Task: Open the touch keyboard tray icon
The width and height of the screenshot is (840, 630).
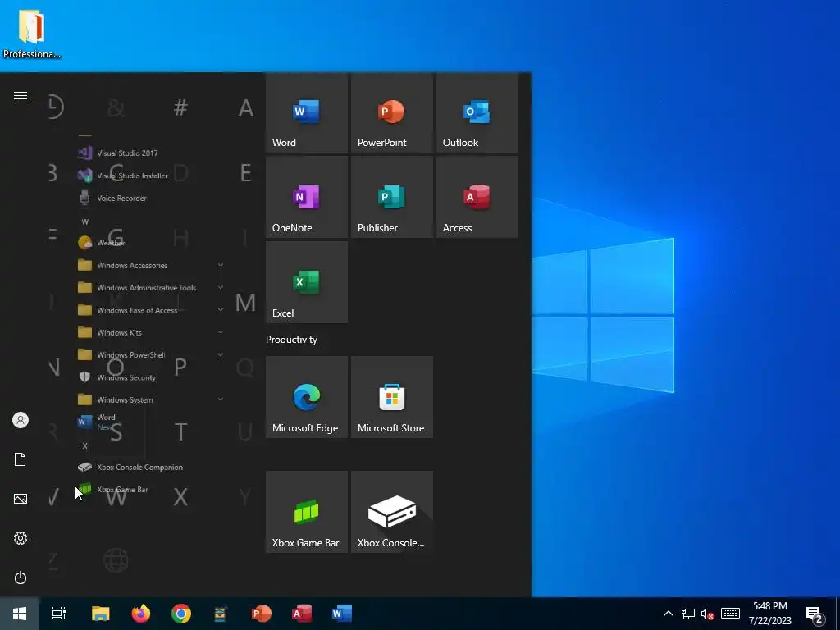Action: tap(730, 614)
